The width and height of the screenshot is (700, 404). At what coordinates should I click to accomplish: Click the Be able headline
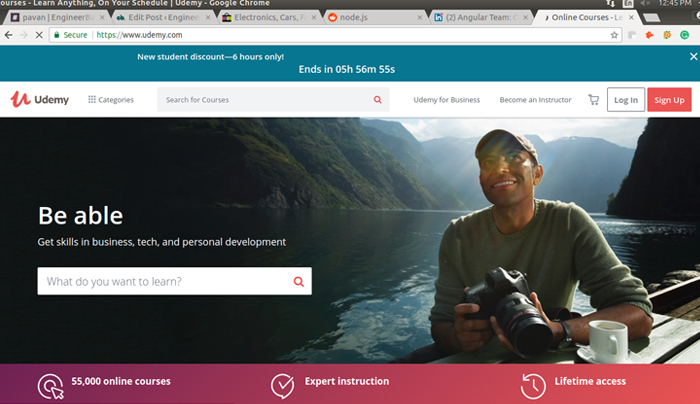(80, 216)
